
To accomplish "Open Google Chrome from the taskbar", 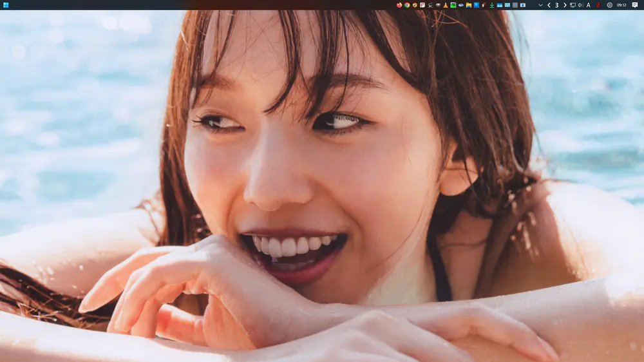I will pos(407,5).
